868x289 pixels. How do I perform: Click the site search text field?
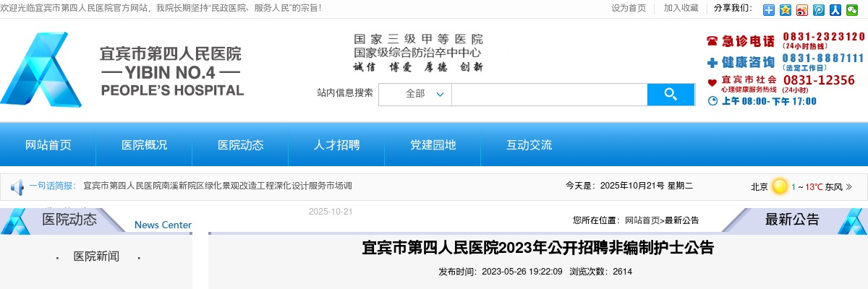549,94
